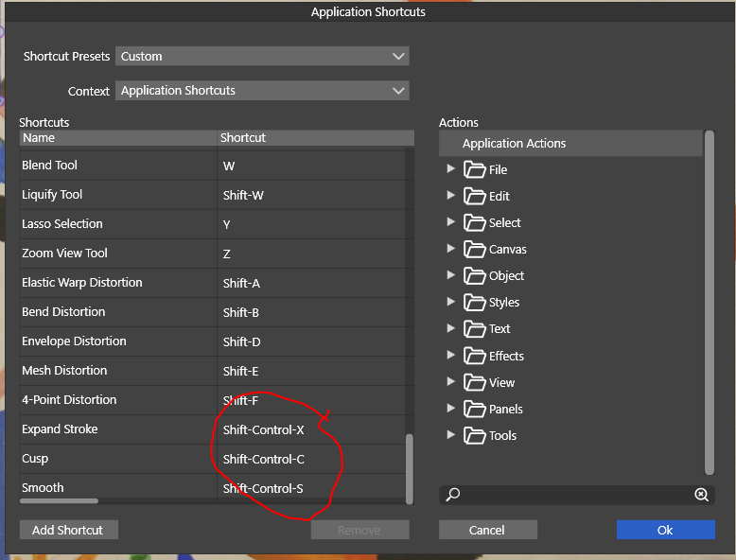Select the Text actions entry
This screenshot has width=736, height=560.
point(499,329)
